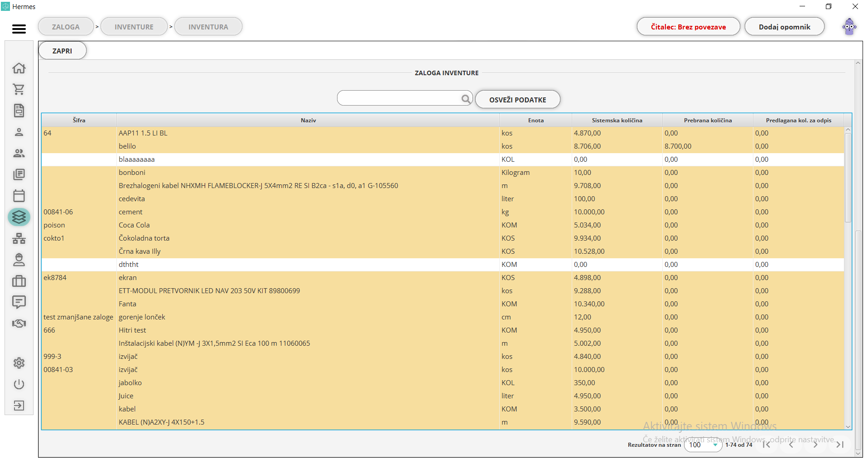Open the documents sidebar icon
Screen dimensions: 868x464
pyautogui.click(x=19, y=111)
